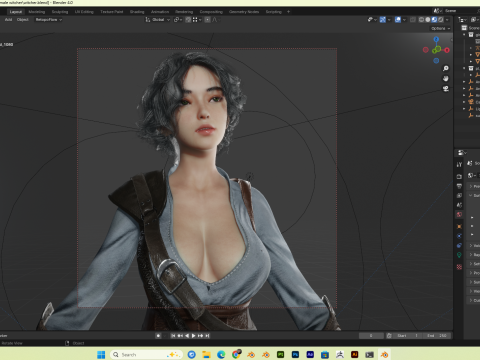Toggle camera view with the camera button
The width and height of the screenshot is (480, 360).
pyautogui.click(x=446, y=89)
